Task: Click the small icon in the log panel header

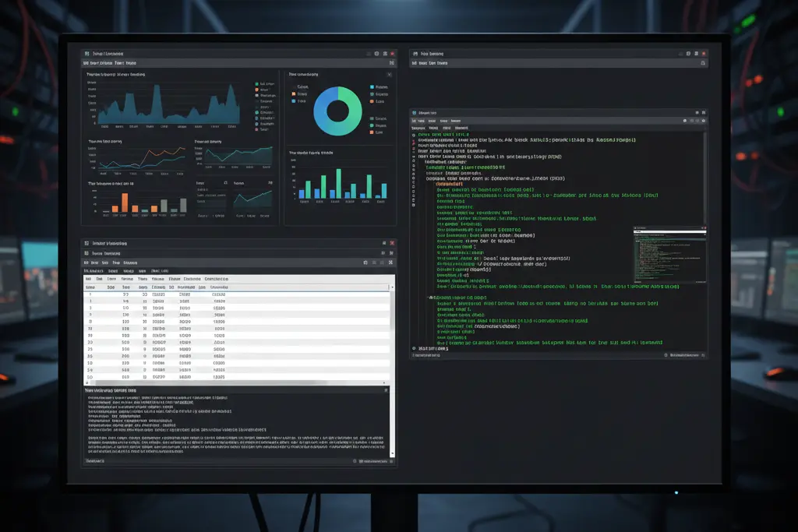Action: (x=386, y=390)
